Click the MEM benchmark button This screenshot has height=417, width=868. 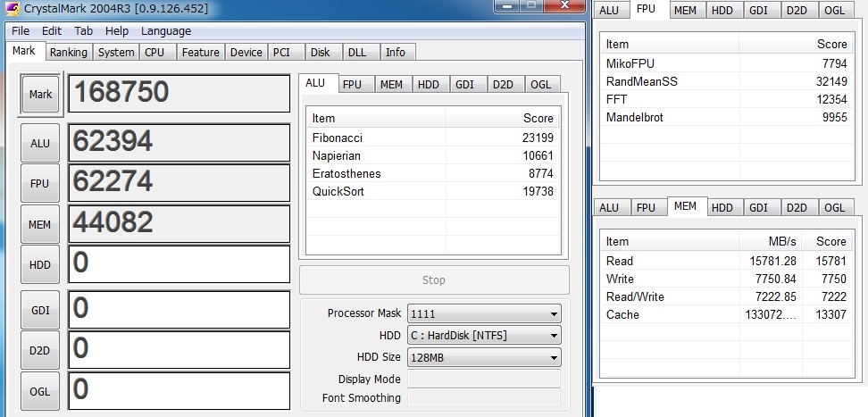(40, 224)
